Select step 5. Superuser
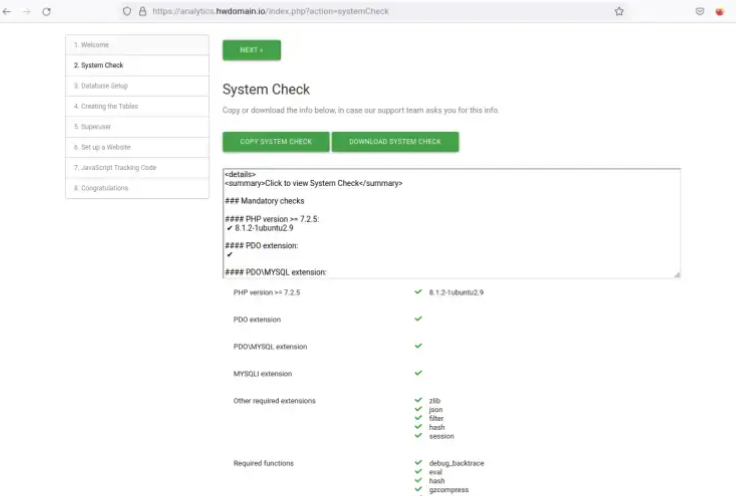Viewport: 736px width, 496px height. click(x=137, y=127)
